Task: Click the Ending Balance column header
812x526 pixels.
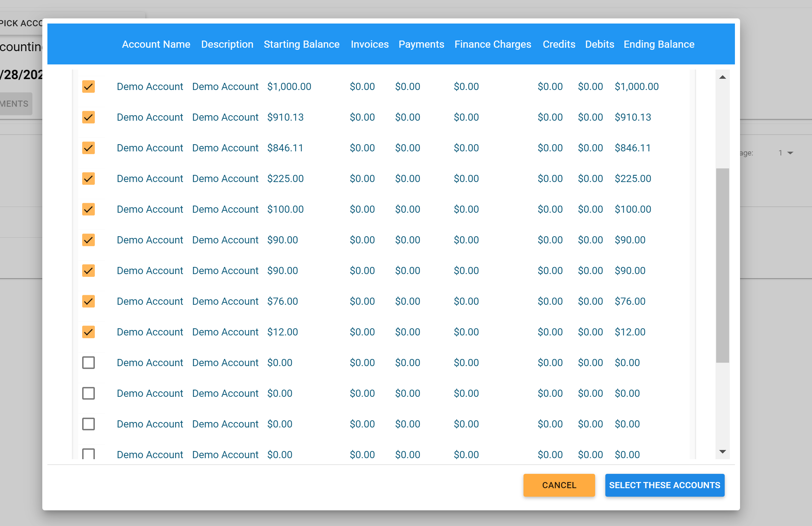Action: coord(659,44)
